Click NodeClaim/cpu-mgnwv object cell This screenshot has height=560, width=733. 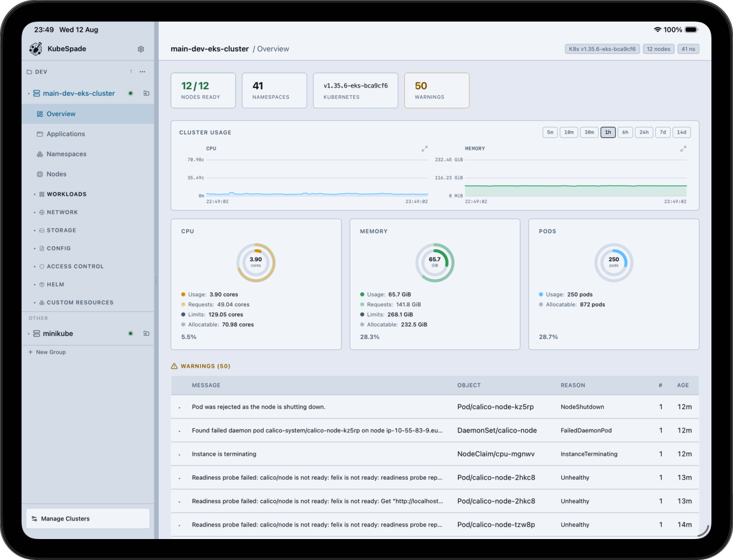click(496, 454)
